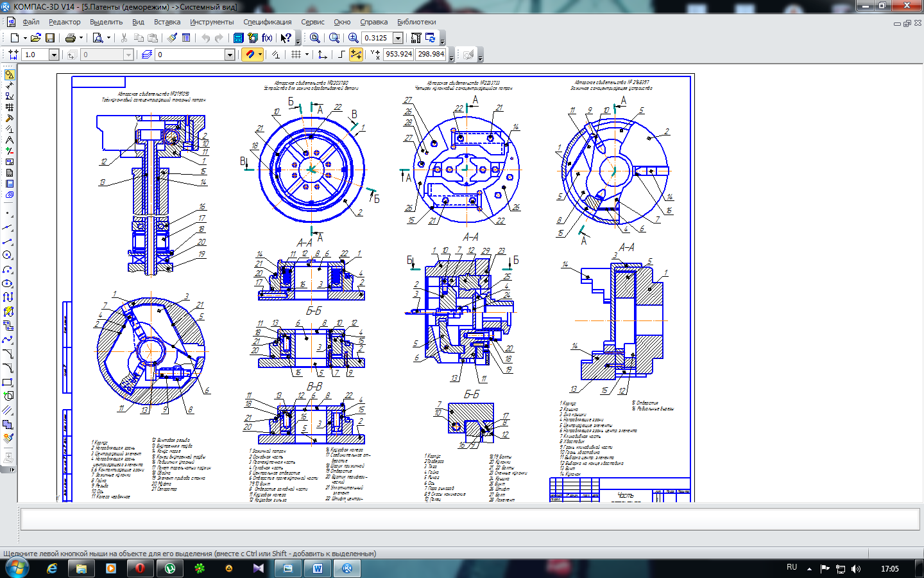Open the Спецификация menu

coord(267,22)
